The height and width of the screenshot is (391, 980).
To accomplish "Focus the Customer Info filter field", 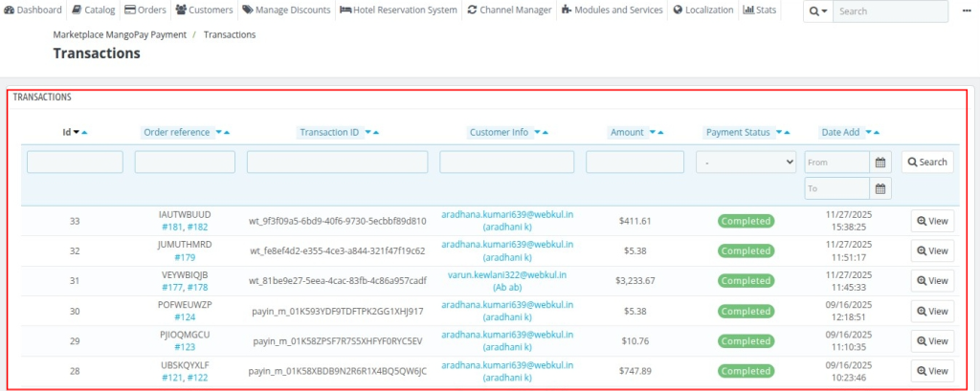I will [x=507, y=162].
